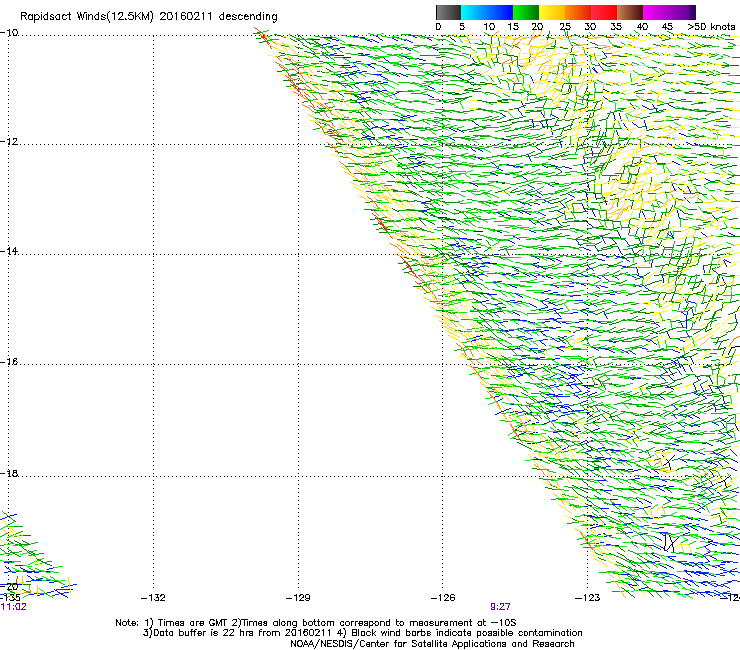This screenshot has height=650, width=740.
Task: Click the "-123" longitude axis label
Action: (588, 598)
